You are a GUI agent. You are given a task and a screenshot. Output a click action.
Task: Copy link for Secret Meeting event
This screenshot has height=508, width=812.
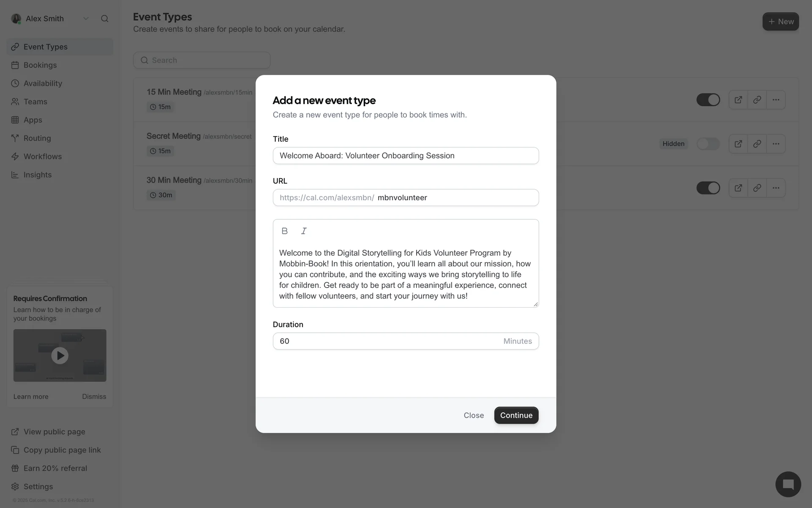(x=757, y=144)
